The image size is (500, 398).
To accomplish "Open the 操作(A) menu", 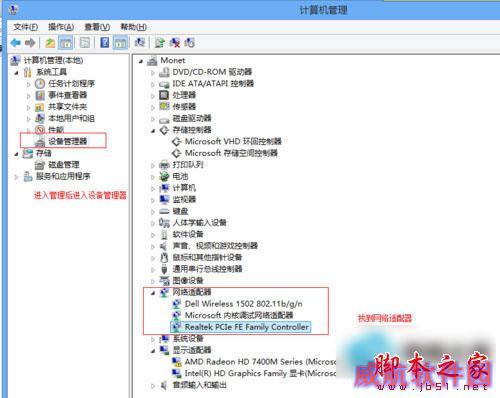I will point(61,27).
